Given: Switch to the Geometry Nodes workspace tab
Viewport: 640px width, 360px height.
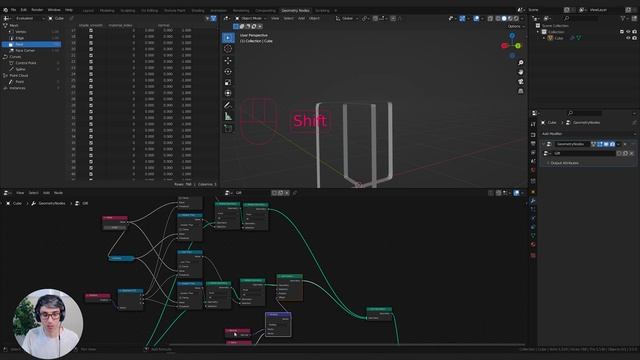Looking at the screenshot, I should (x=296, y=10).
